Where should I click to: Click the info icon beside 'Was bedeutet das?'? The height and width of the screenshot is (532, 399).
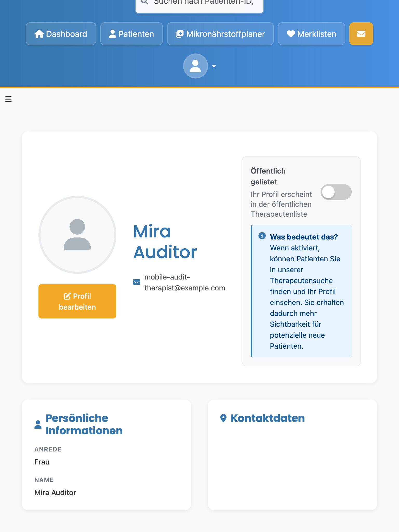262,236
